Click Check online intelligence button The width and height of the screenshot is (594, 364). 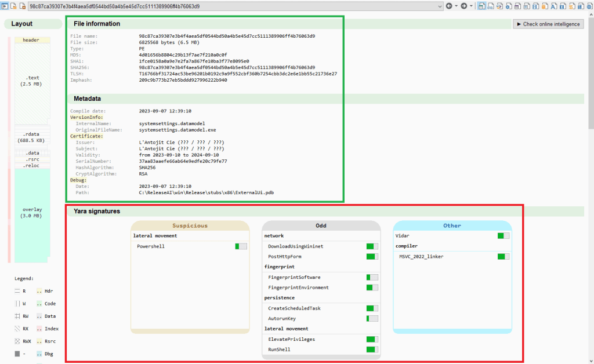click(x=548, y=24)
